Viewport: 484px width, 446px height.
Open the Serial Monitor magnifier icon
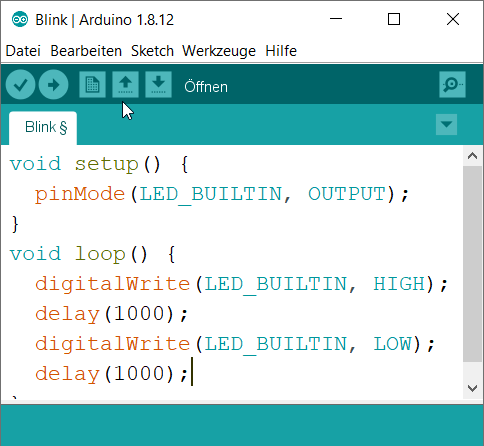point(452,85)
